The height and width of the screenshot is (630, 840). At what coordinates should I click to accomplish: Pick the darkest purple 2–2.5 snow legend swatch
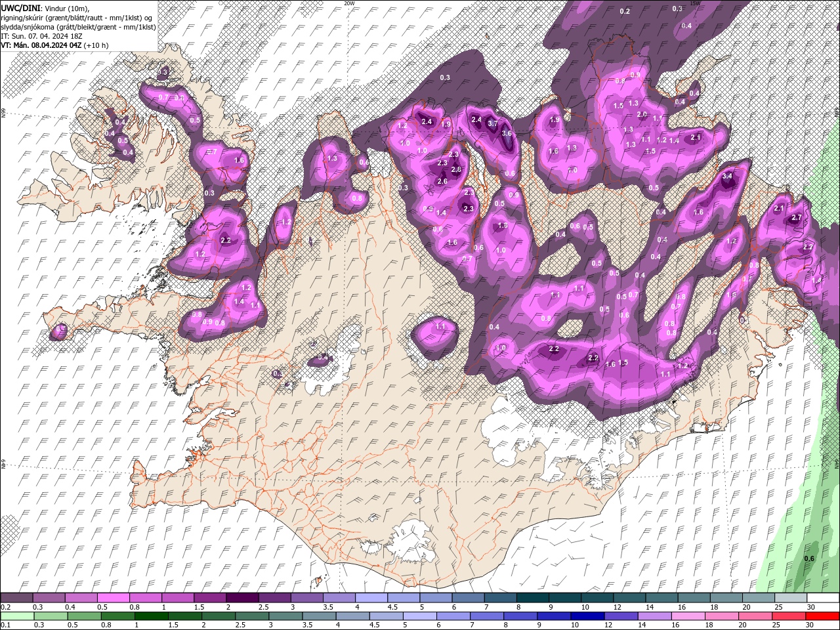pyautogui.click(x=241, y=598)
